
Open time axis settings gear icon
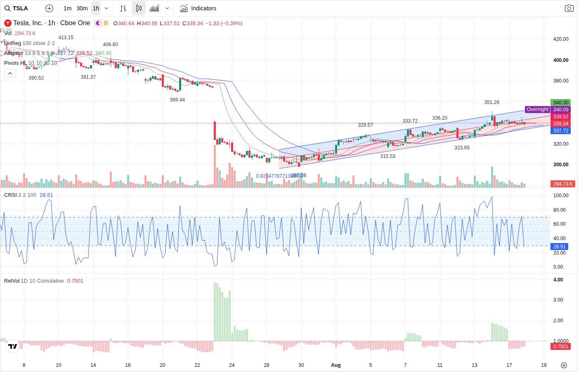(x=564, y=365)
